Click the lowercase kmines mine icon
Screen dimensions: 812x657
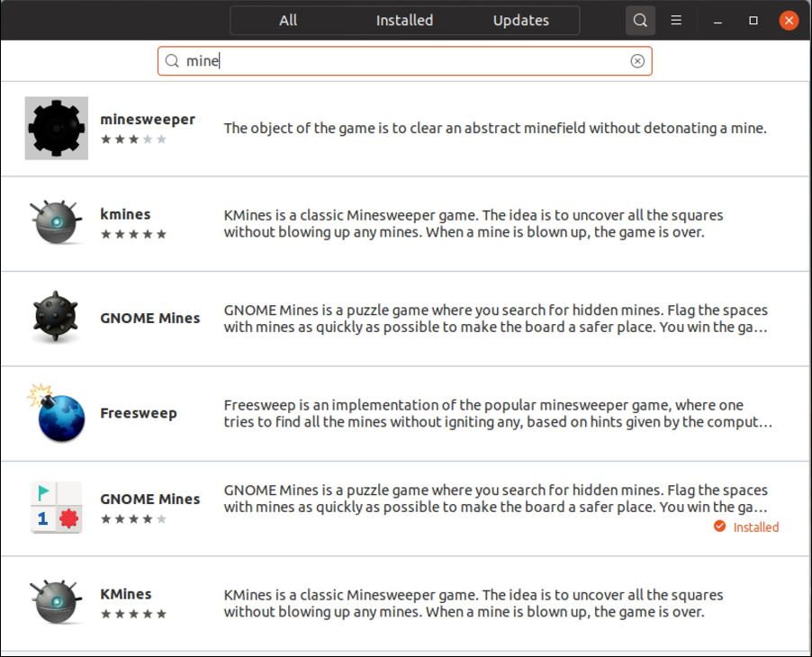pyautogui.click(x=56, y=222)
